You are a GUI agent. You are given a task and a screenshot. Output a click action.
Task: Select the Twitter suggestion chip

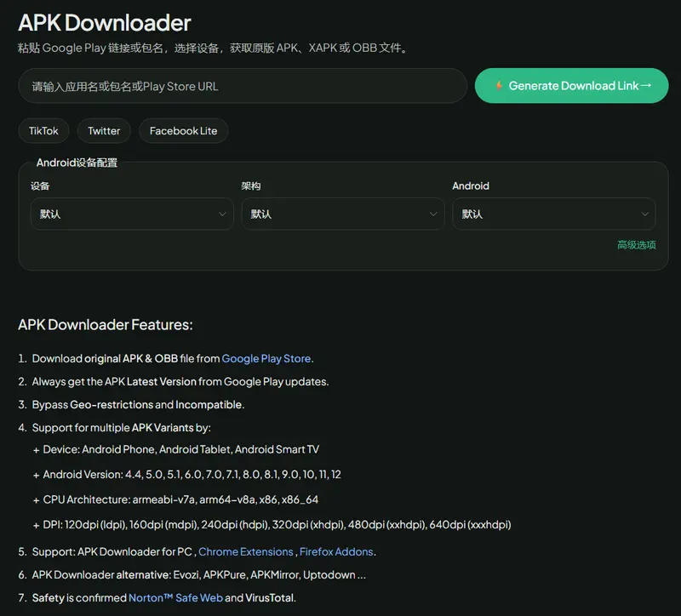coord(104,131)
